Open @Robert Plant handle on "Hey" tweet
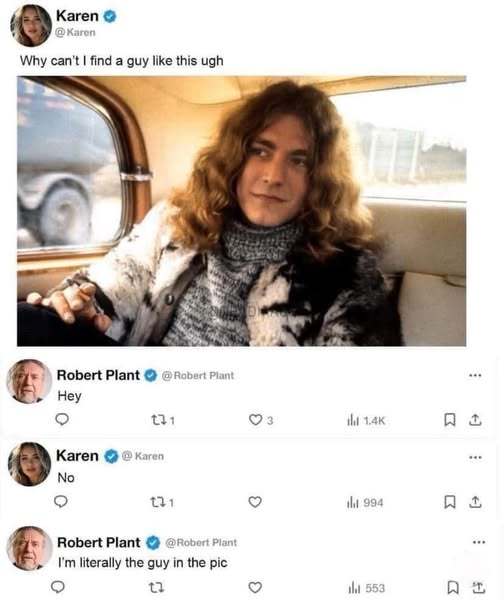Image resolution: width=504 pixels, height=600 pixels. [197, 376]
